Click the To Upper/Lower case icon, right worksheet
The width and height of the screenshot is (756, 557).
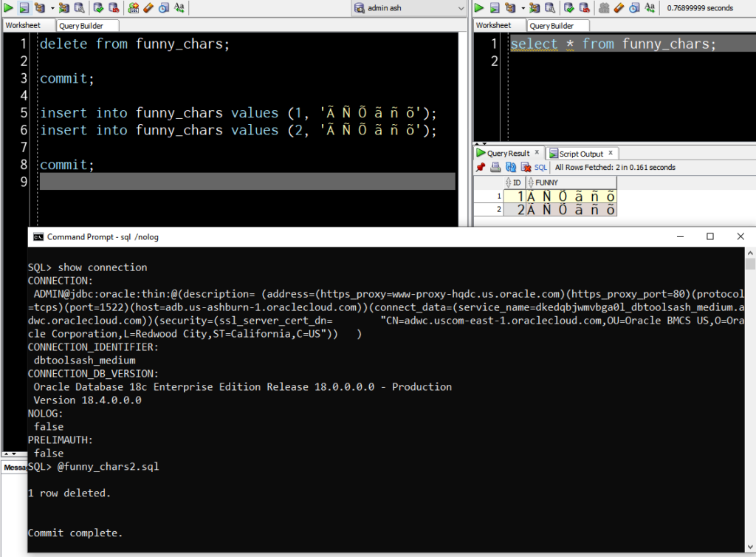(651, 8)
